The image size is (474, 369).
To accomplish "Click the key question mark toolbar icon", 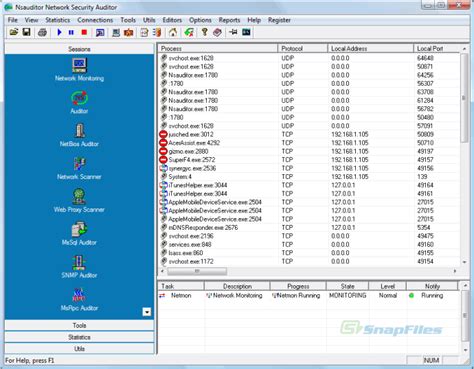I will point(205,32).
